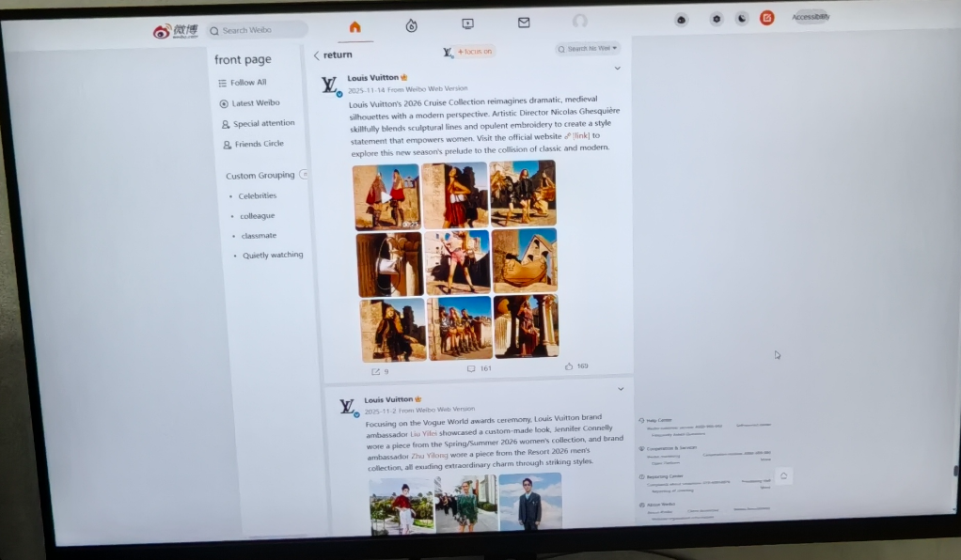Open the classmate group
Image resolution: width=961 pixels, height=560 pixels.
(x=259, y=236)
